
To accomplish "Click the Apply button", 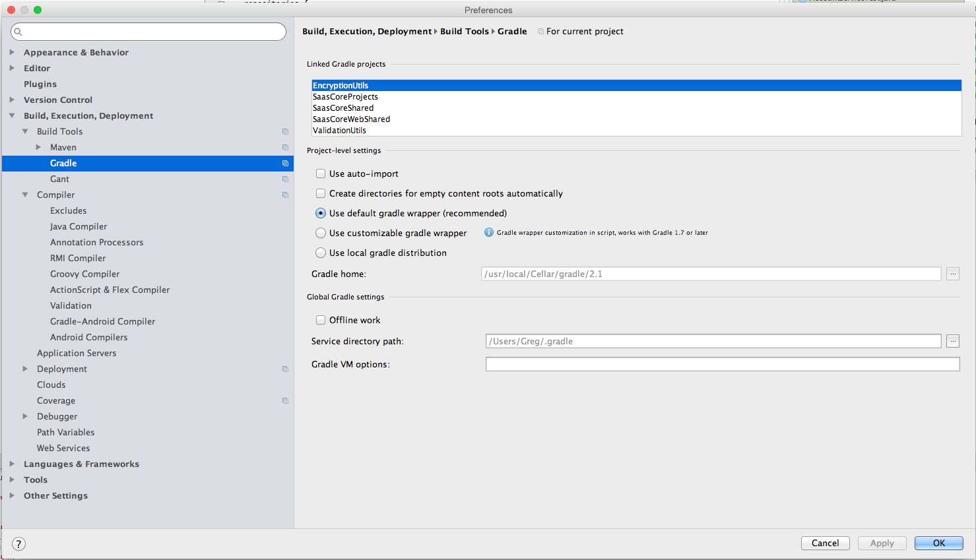I will 882,543.
